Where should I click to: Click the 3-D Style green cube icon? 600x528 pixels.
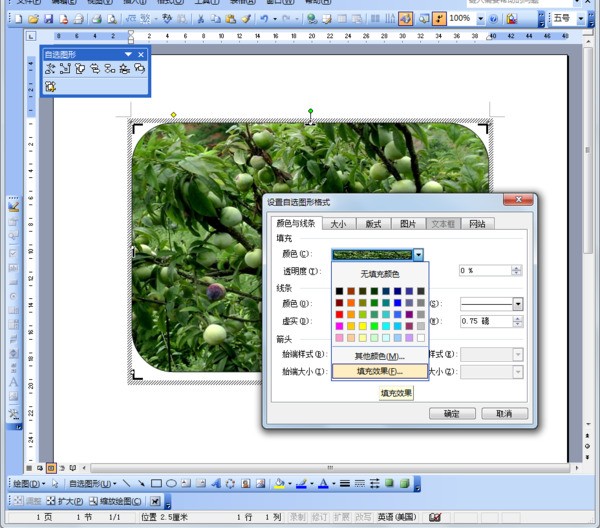pyautogui.click(x=404, y=483)
